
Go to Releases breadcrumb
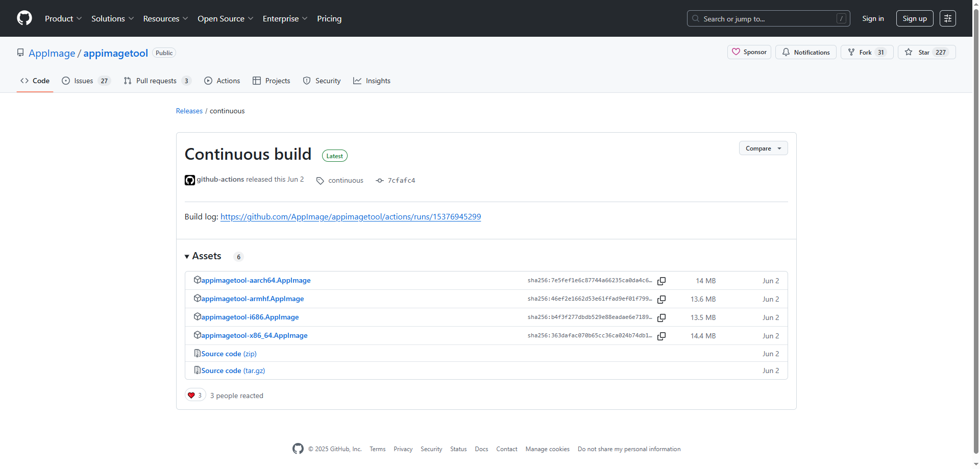pyautogui.click(x=189, y=111)
